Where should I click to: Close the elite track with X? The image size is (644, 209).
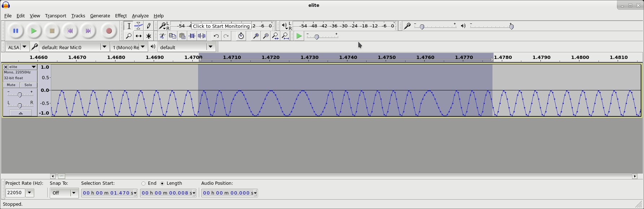[x=6, y=67]
